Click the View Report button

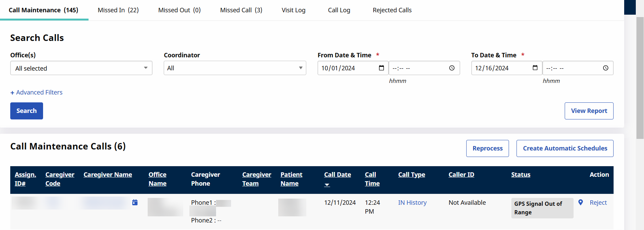(589, 111)
